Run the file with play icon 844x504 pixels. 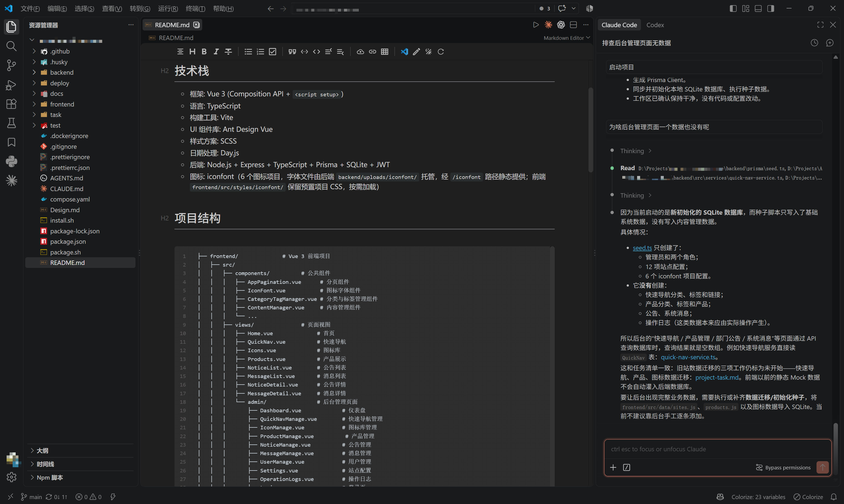(x=536, y=25)
